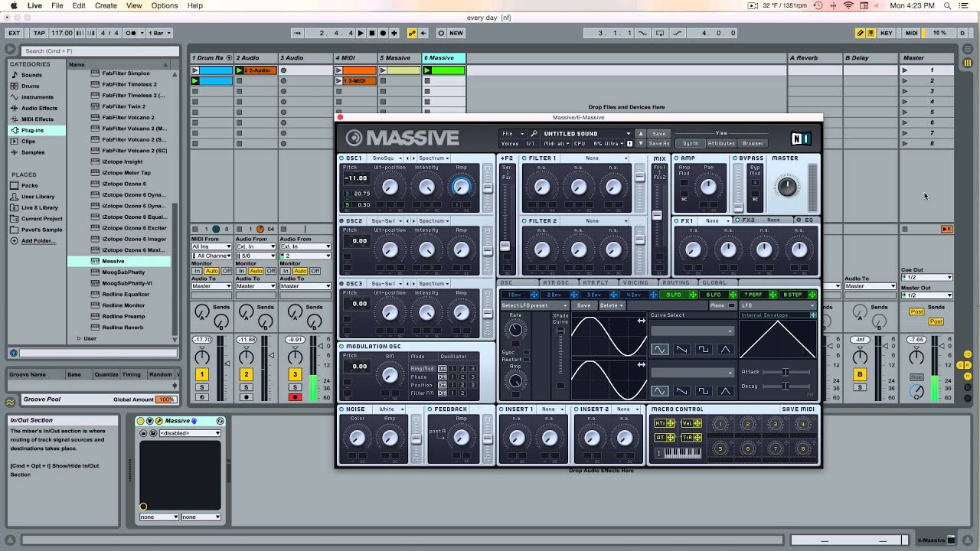Open the Select LFO preset dropdown
The image size is (980, 551).
pos(534,305)
